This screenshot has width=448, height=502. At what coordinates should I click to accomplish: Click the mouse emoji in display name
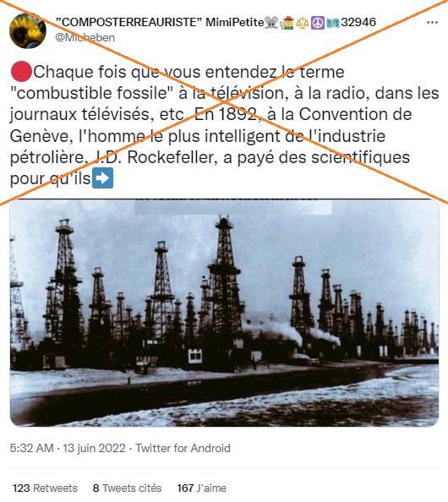coord(271,23)
